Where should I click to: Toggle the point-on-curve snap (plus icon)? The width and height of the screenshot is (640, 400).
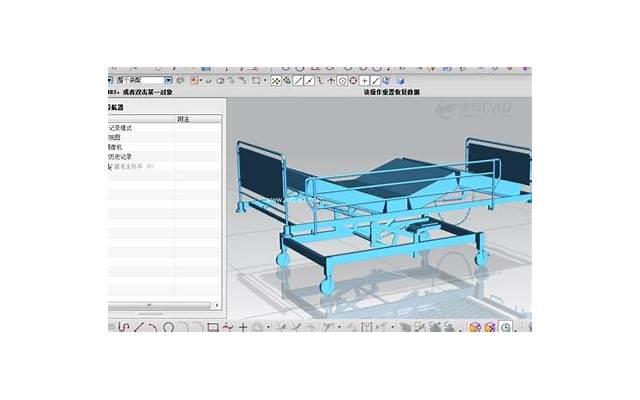pyautogui.click(x=365, y=80)
